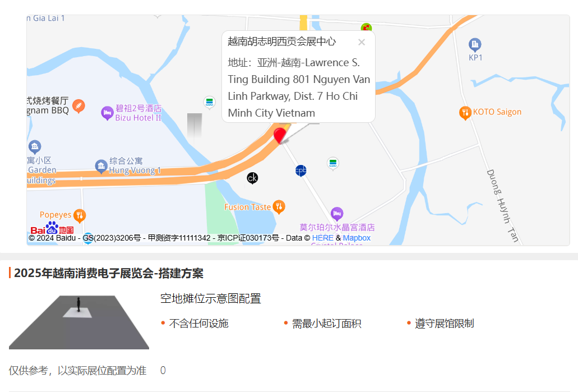The image size is (578, 392).
Task: Select the Popeyes restaurant marker
Action: tap(80, 215)
